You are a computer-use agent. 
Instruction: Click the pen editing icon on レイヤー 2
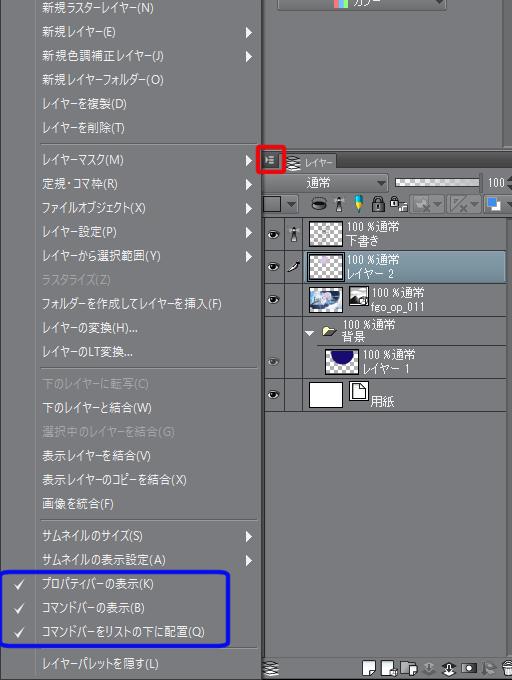[x=294, y=266]
